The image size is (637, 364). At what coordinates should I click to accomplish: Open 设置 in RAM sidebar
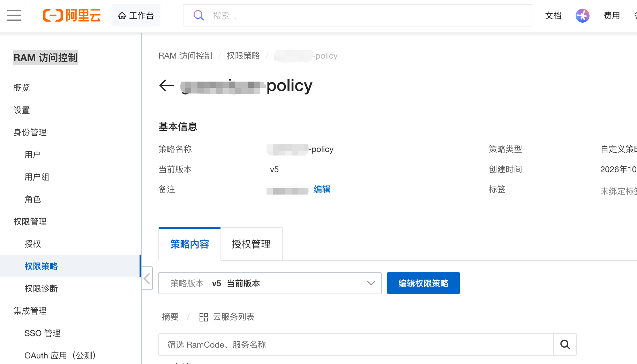click(x=22, y=110)
